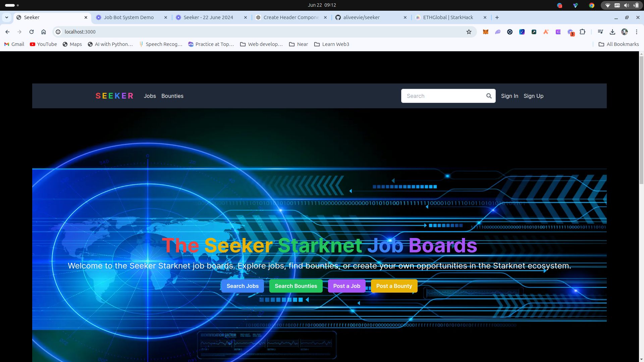Open Maps bookmark
Image resolution: width=644 pixels, height=362 pixels.
click(x=72, y=44)
